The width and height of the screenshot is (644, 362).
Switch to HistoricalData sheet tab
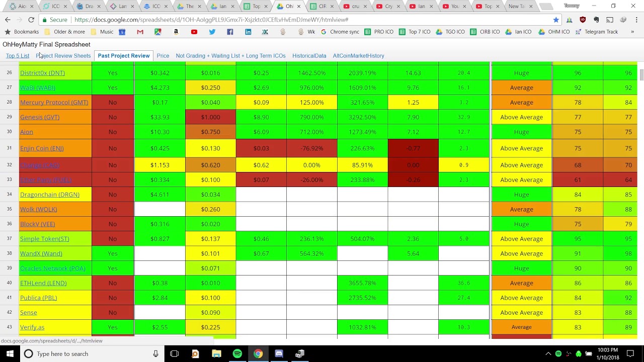point(309,56)
